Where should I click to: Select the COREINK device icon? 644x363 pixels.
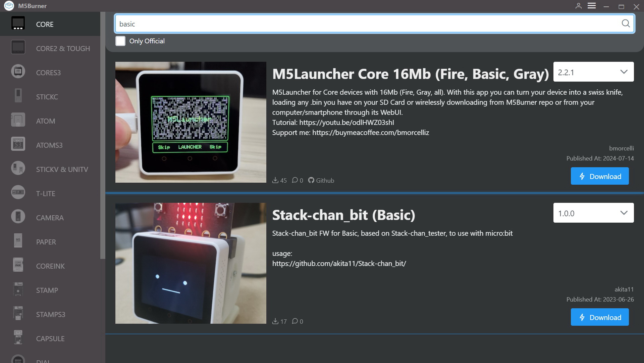[18, 265]
